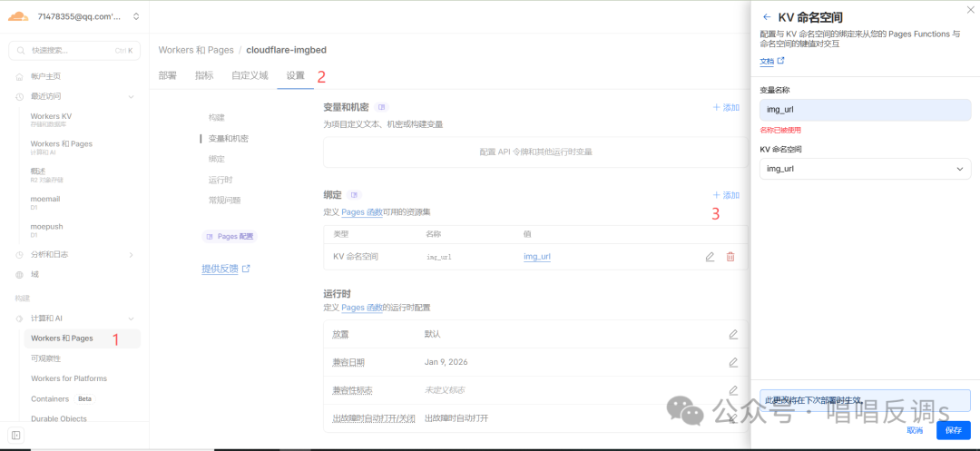
Task: Click the 快速搜索 search box
Action: pyautogui.click(x=74, y=50)
